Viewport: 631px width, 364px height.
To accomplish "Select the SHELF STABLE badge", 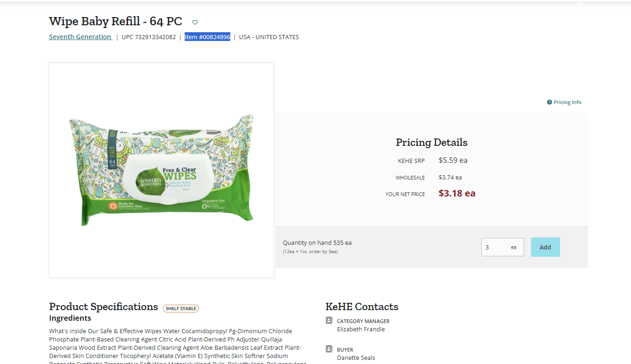I will tap(181, 308).
